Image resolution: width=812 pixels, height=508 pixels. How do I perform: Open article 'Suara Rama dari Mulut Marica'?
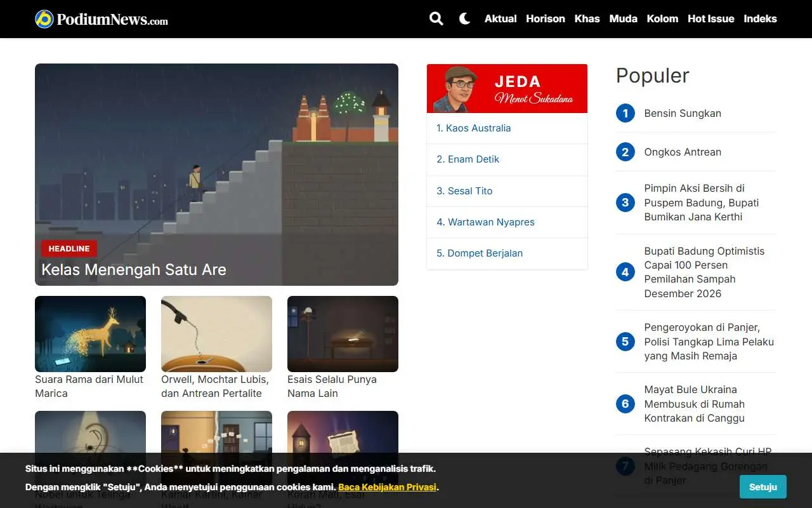(90, 386)
